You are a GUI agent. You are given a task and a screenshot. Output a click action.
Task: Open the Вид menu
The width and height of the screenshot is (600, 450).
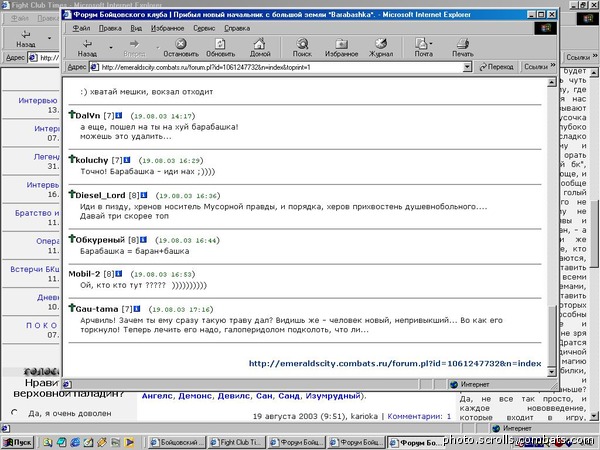click(x=136, y=28)
